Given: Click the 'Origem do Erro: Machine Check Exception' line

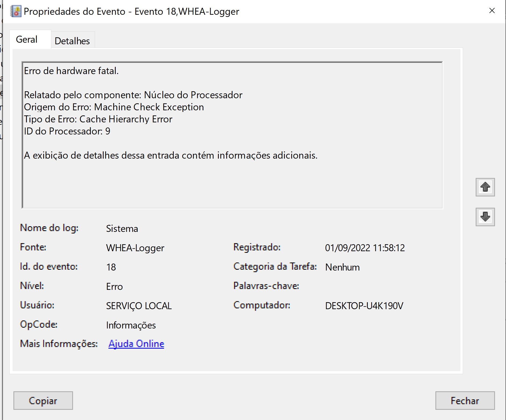Looking at the screenshot, I should tap(114, 107).
